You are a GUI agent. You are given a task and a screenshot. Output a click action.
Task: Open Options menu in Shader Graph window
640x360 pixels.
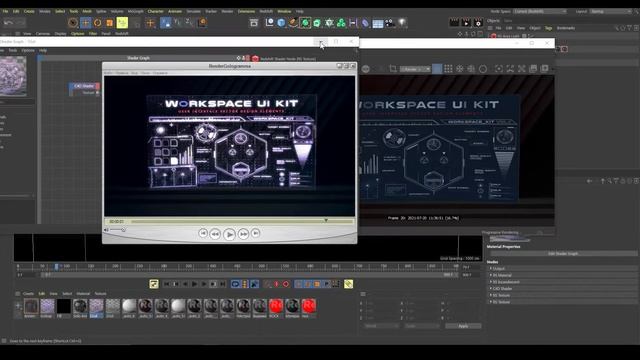point(28,51)
